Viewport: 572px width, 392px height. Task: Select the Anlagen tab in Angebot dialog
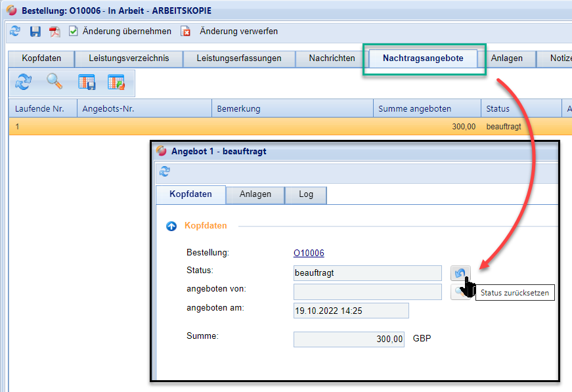point(255,194)
